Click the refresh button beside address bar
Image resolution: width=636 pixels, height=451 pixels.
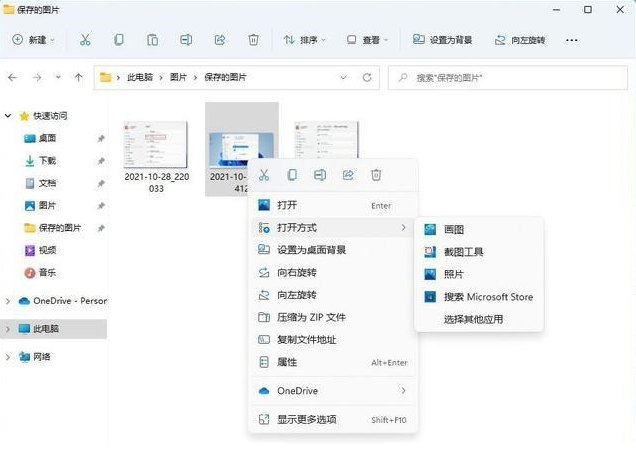click(367, 77)
